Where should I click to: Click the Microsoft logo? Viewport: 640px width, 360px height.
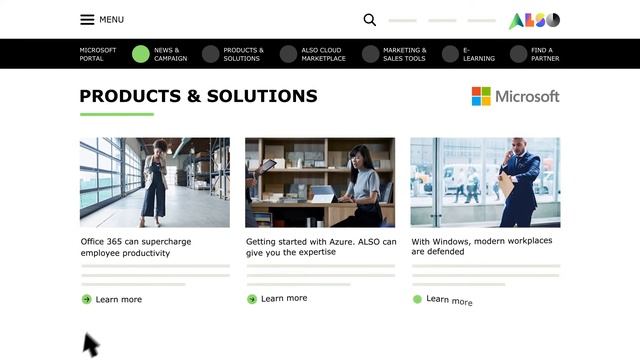516,96
